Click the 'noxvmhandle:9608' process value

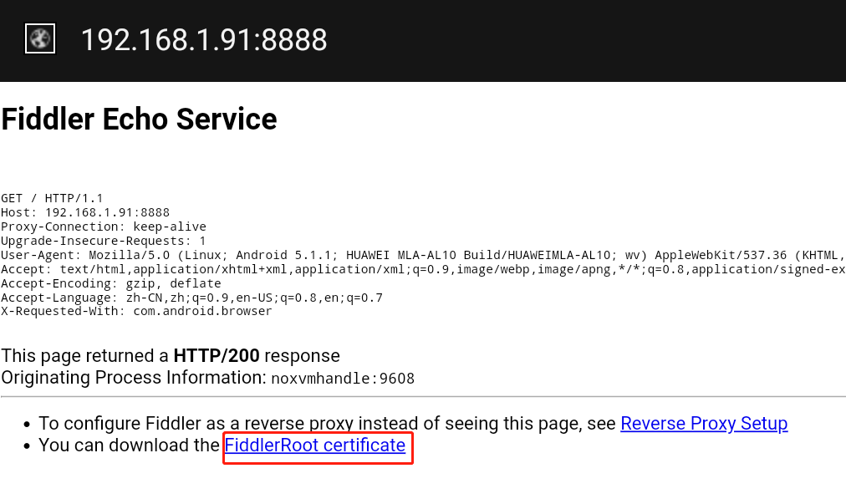click(343, 379)
